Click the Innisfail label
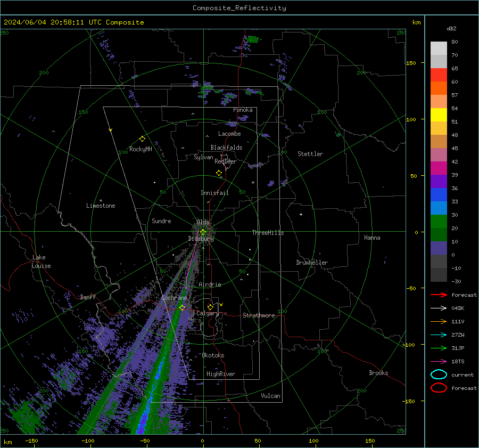The height and width of the screenshot is (448, 479). pyautogui.click(x=214, y=193)
